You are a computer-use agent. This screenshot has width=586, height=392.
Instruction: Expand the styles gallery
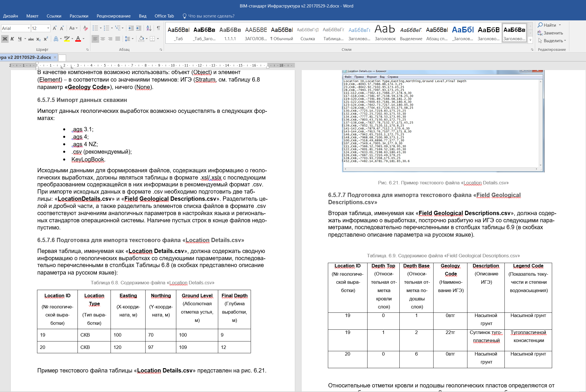pos(530,40)
